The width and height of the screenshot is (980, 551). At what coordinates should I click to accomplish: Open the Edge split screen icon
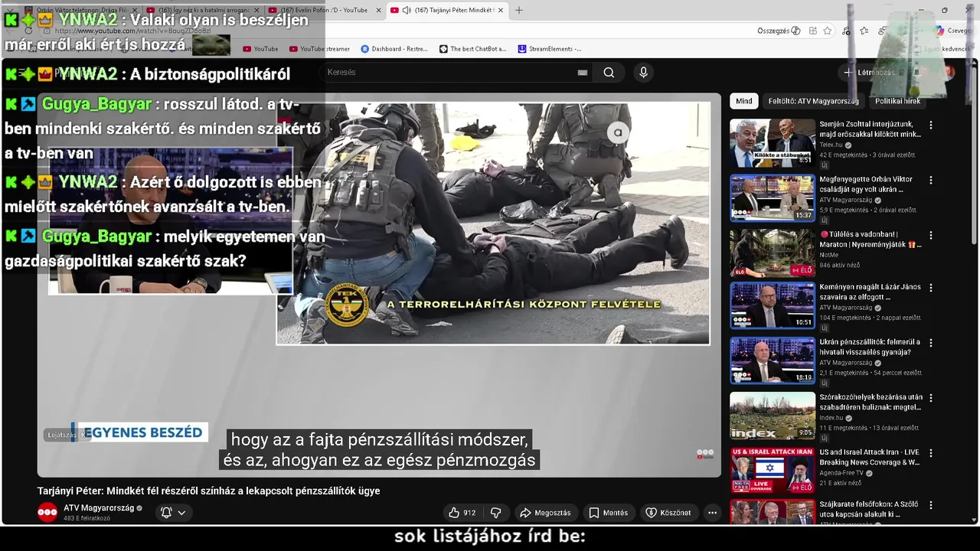coord(812,31)
